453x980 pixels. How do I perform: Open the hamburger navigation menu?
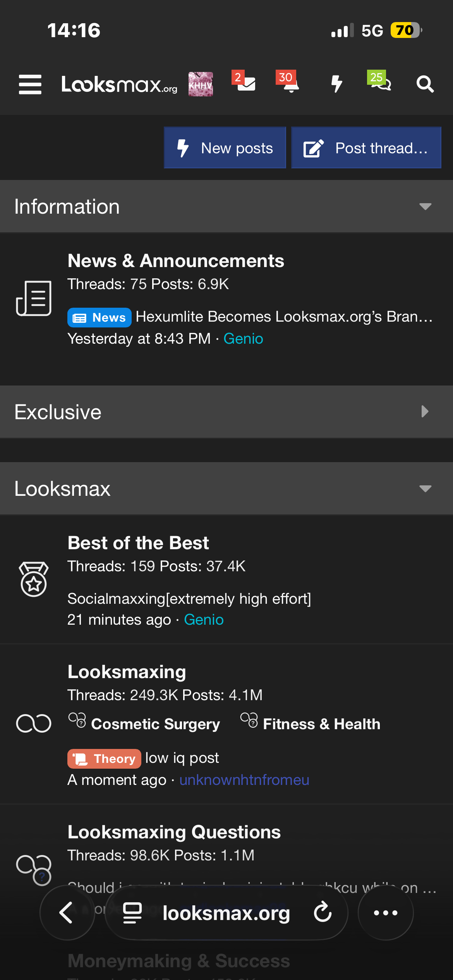(x=30, y=84)
